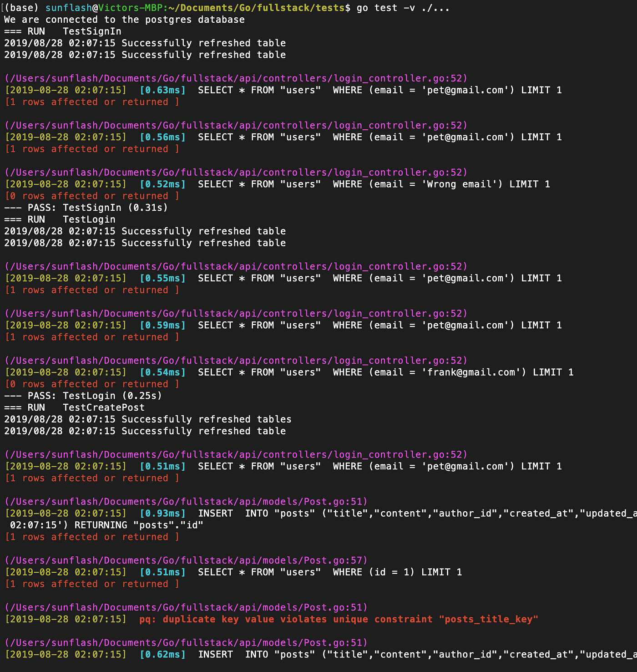The width and height of the screenshot is (637, 672).
Task: Click the RUN TestSignIn line
Action: tap(65, 31)
